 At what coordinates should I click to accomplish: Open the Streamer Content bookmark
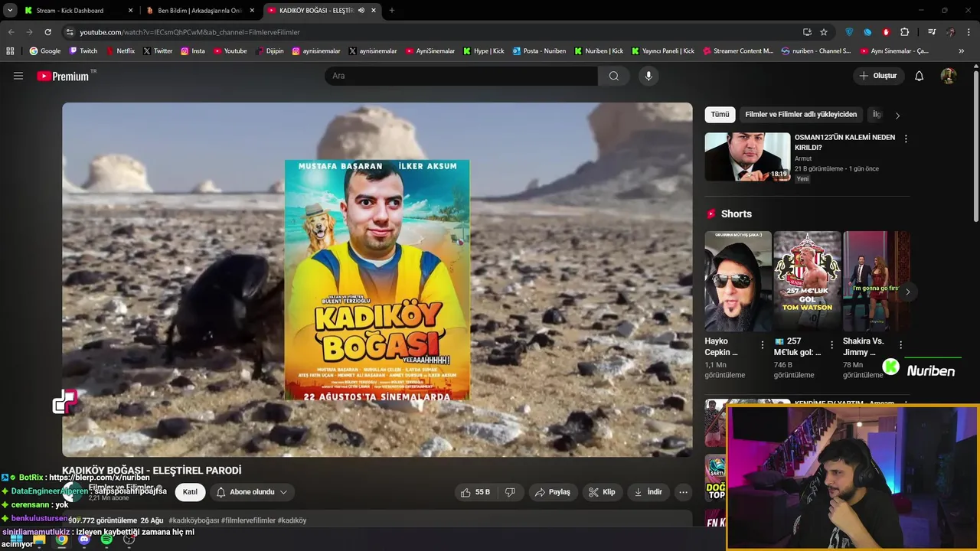738,51
